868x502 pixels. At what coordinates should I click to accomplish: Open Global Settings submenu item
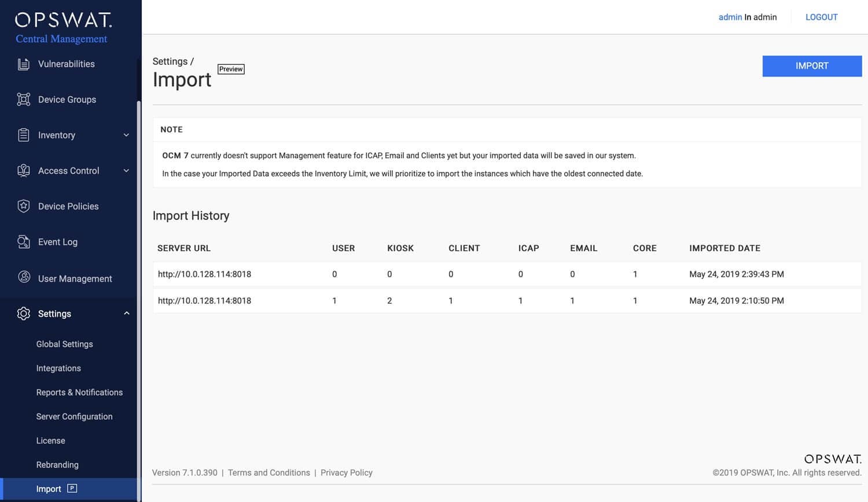click(64, 344)
